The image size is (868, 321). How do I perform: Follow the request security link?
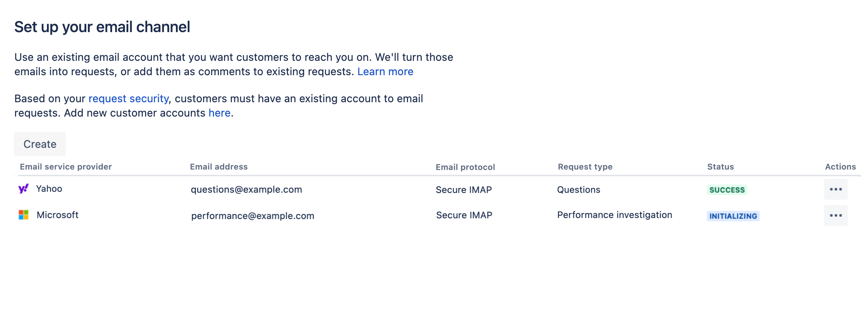tap(129, 98)
